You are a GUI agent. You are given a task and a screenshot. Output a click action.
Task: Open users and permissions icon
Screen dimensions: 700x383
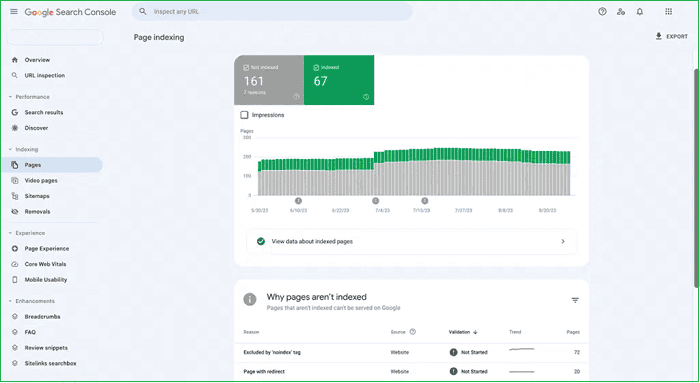click(x=621, y=12)
